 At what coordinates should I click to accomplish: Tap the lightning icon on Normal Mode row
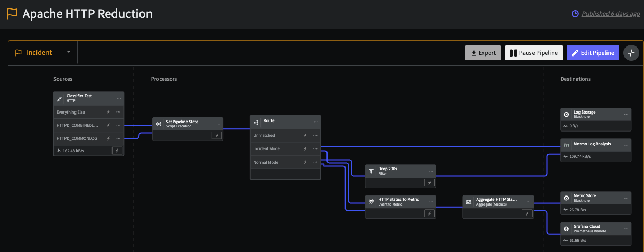click(x=305, y=162)
